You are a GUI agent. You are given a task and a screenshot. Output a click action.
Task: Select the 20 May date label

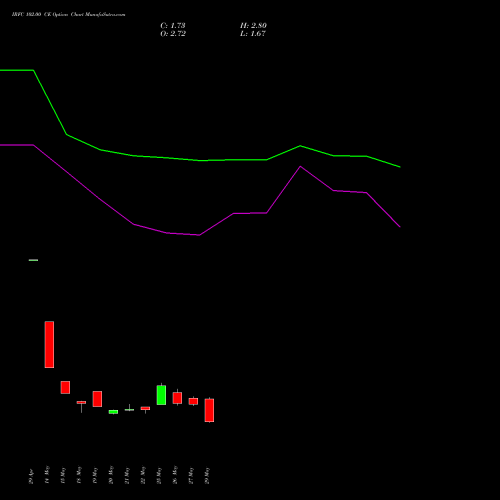tap(111, 475)
